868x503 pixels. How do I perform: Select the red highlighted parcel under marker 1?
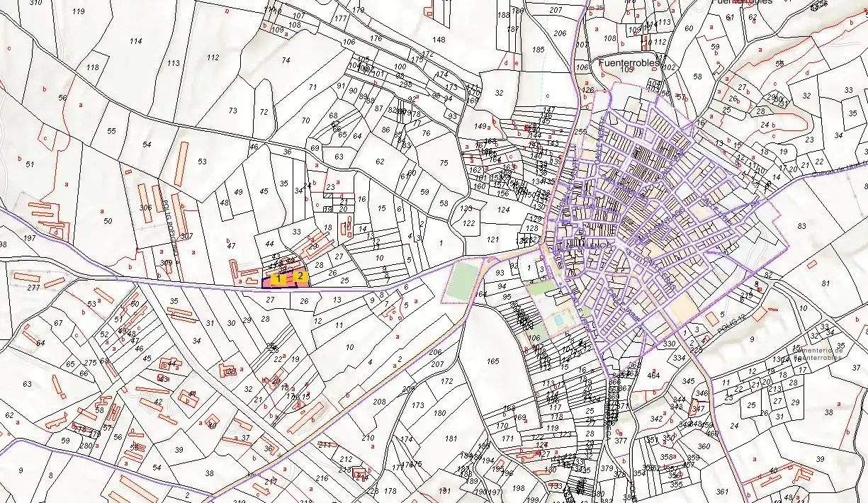280,281
